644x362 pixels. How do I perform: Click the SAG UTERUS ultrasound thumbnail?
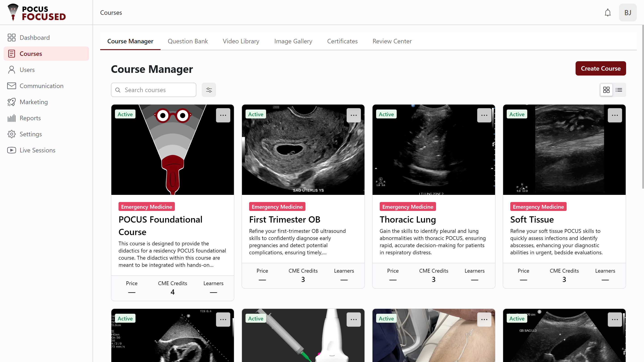pyautogui.click(x=303, y=149)
